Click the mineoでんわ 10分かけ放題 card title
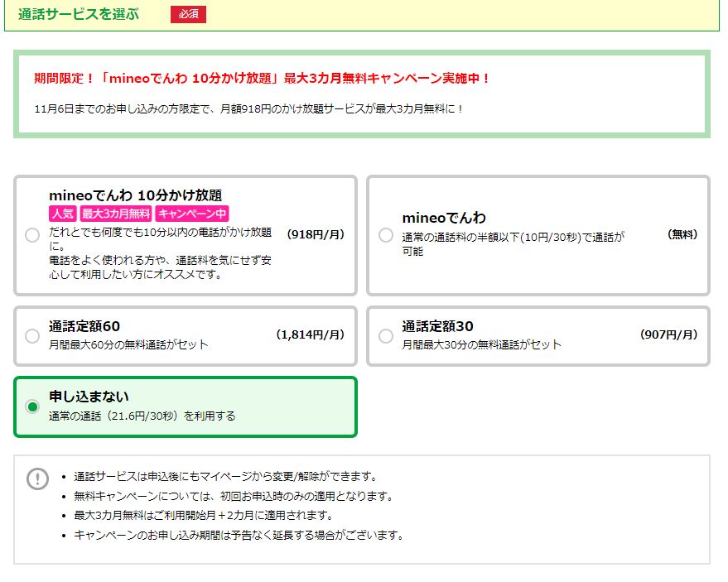 point(136,195)
